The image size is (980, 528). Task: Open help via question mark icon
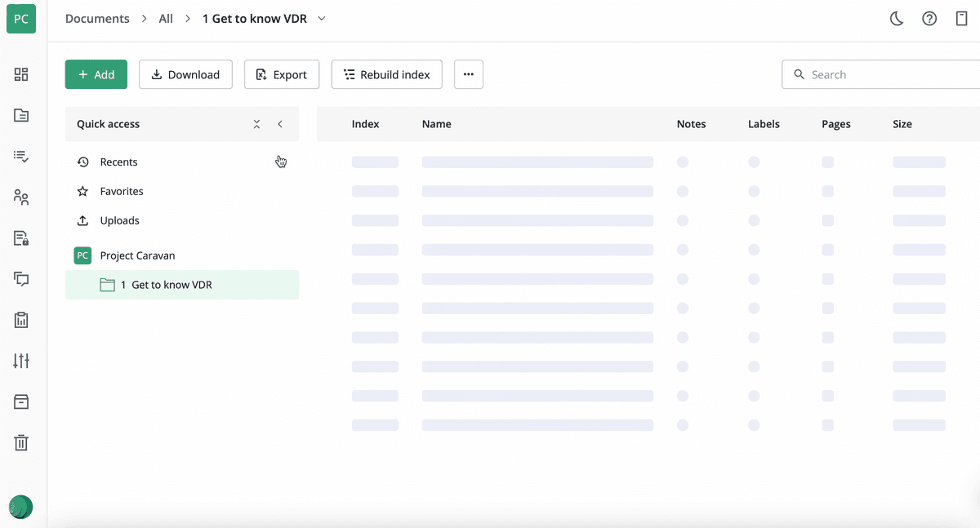929,19
